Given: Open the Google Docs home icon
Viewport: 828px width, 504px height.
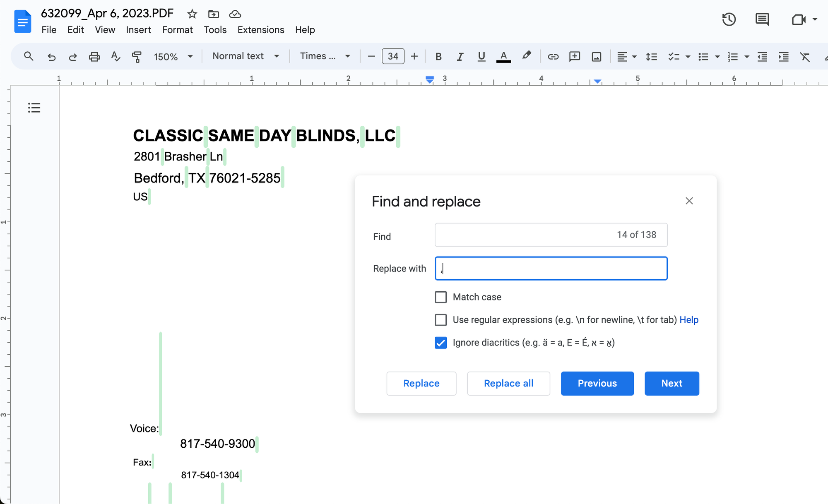Looking at the screenshot, I should pyautogui.click(x=22, y=22).
